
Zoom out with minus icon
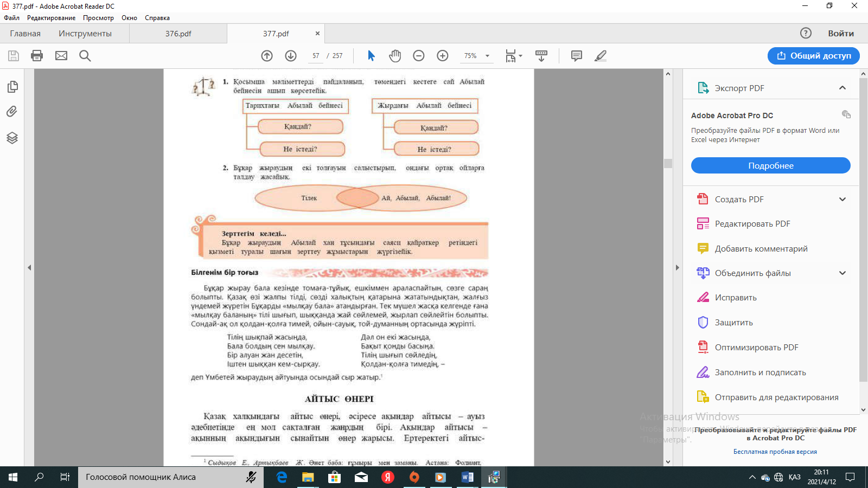[x=419, y=56]
